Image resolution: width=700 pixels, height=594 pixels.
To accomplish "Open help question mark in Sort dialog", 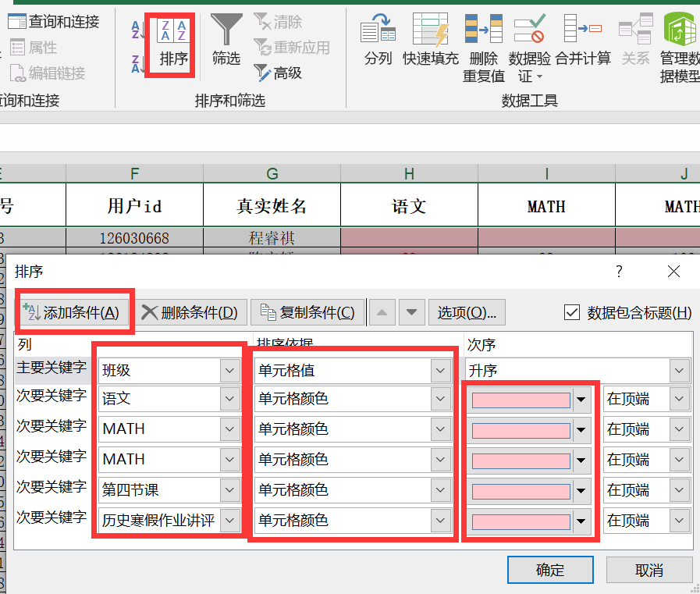I will click(x=619, y=271).
